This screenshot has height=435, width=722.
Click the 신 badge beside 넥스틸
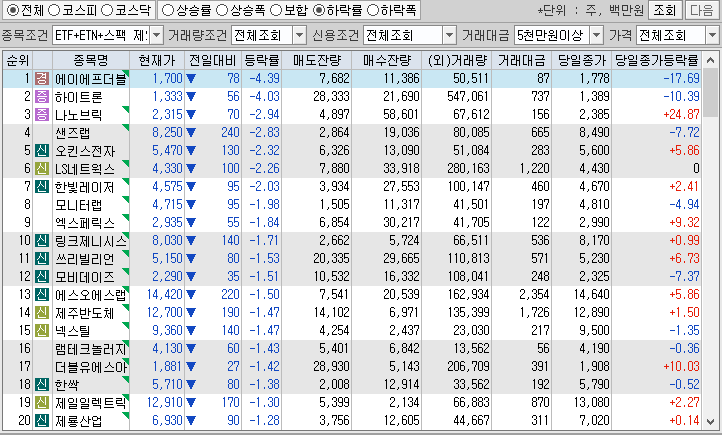[x=42, y=331]
